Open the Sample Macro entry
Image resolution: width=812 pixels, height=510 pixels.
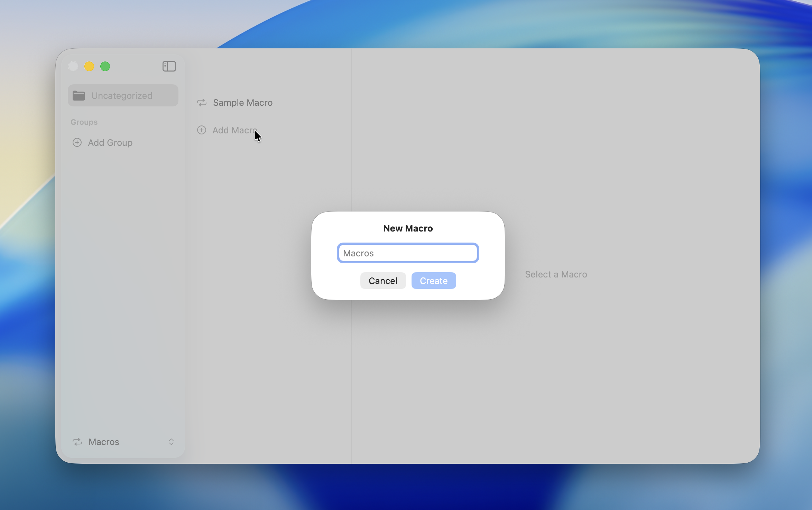pos(242,102)
